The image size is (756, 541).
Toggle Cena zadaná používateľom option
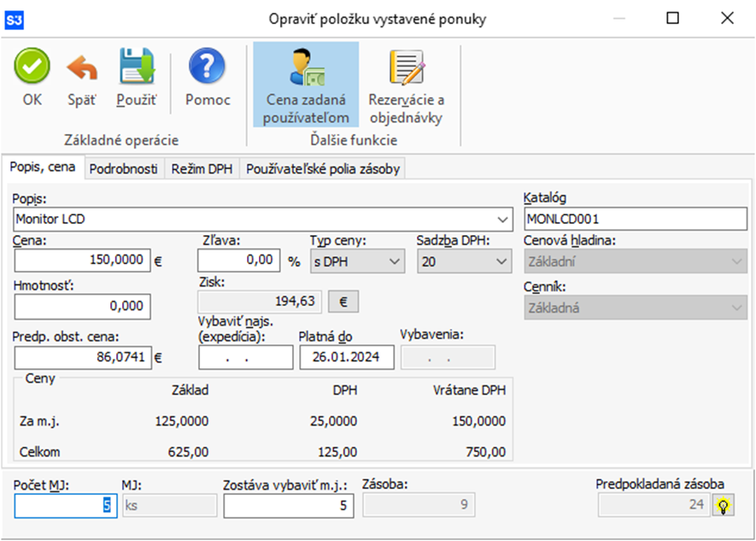[x=306, y=85]
